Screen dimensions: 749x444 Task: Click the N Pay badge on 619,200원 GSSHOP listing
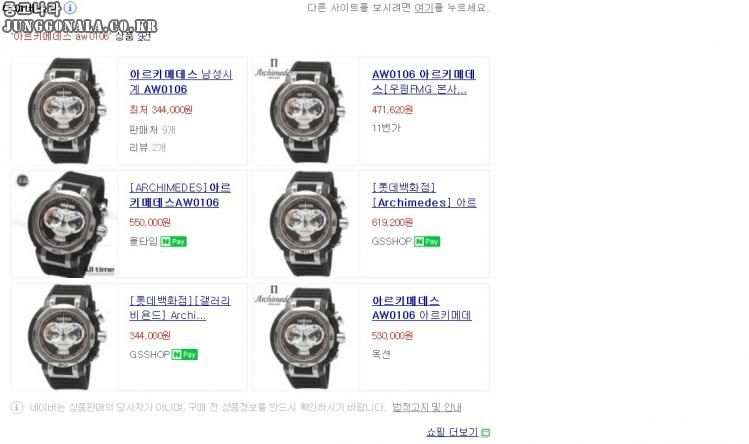tap(427, 241)
